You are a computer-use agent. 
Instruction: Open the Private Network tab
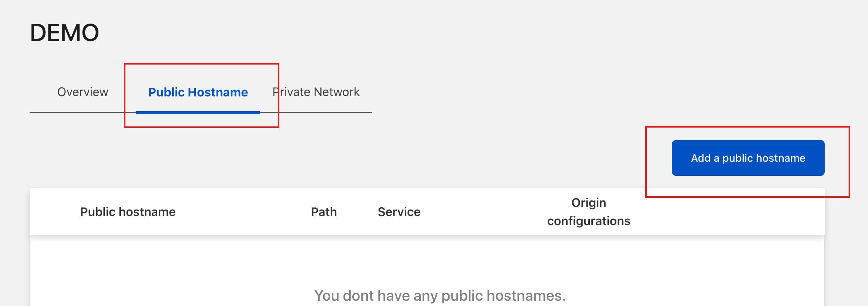(316, 92)
